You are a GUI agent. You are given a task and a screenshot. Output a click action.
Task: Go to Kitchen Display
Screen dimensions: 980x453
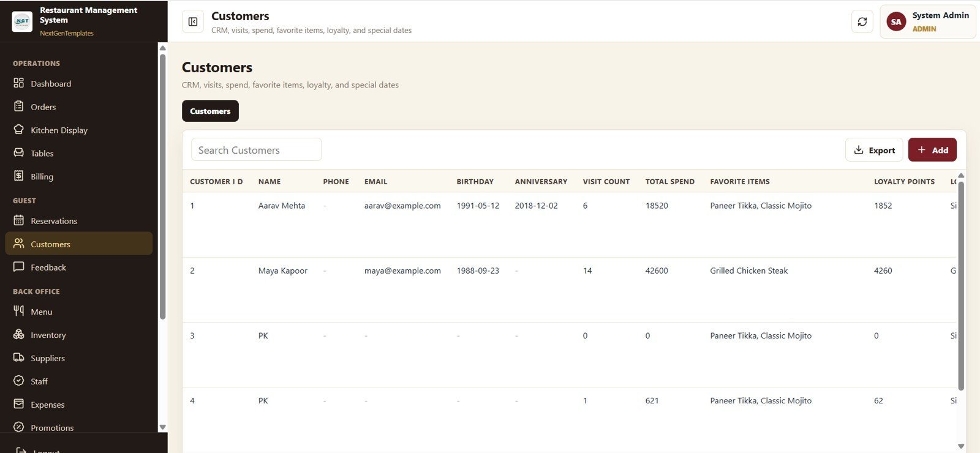[x=78, y=130]
